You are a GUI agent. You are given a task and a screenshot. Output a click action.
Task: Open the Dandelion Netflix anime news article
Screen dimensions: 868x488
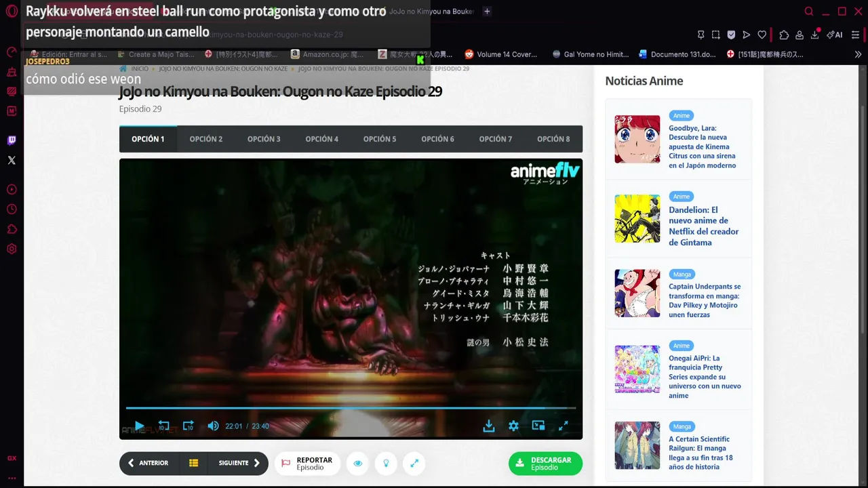coord(704,226)
